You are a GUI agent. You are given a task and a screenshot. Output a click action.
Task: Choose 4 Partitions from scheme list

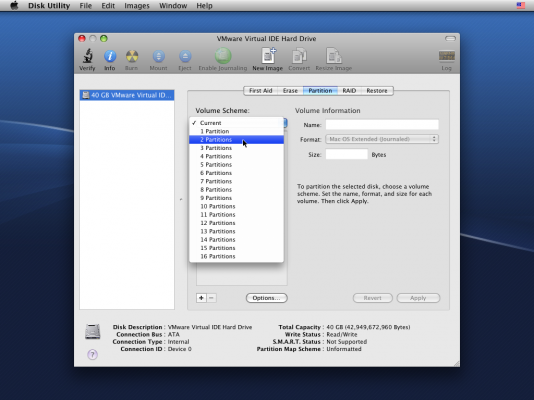[x=236, y=156]
